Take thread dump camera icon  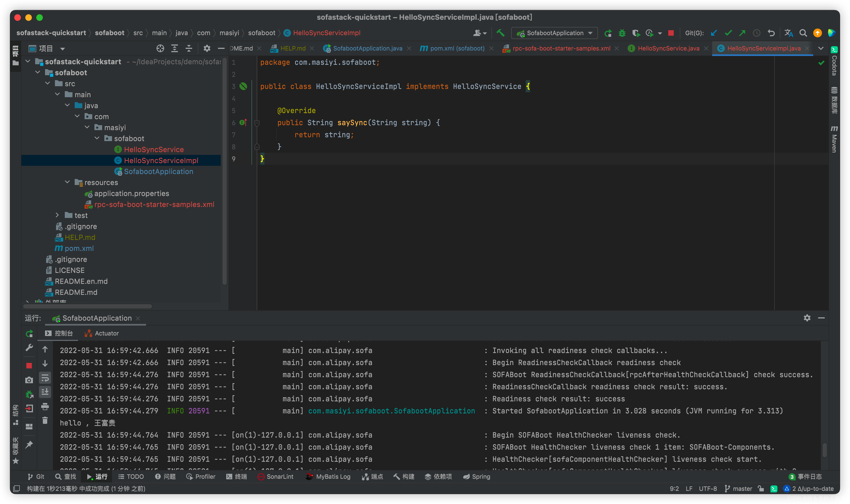point(29,380)
